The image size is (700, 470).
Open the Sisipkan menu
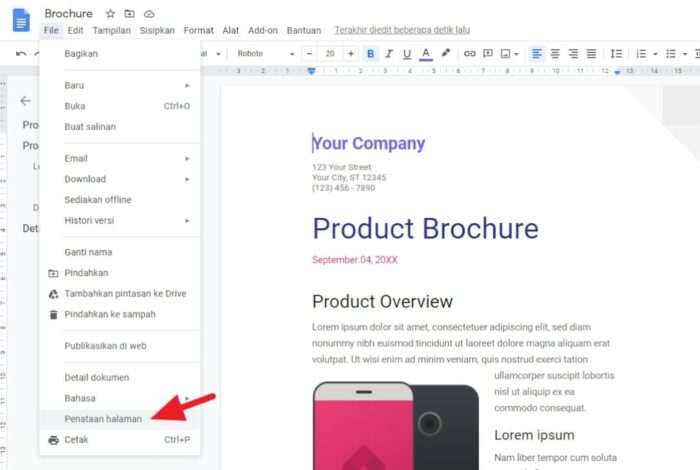click(x=157, y=30)
